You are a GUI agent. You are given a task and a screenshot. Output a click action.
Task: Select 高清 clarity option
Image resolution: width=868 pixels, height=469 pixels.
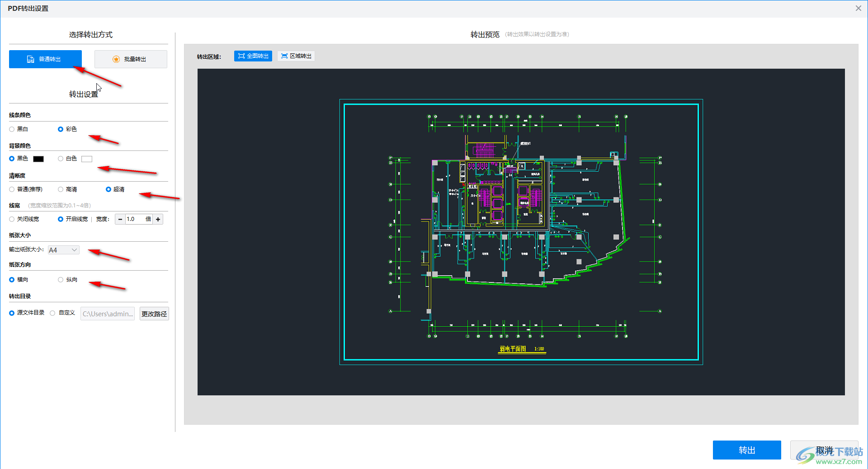[61, 189]
